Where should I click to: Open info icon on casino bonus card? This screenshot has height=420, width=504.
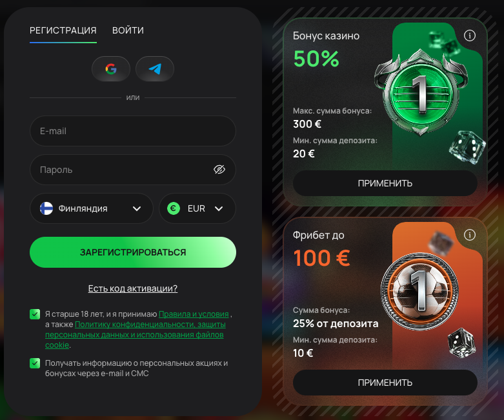[x=470, y=35]
